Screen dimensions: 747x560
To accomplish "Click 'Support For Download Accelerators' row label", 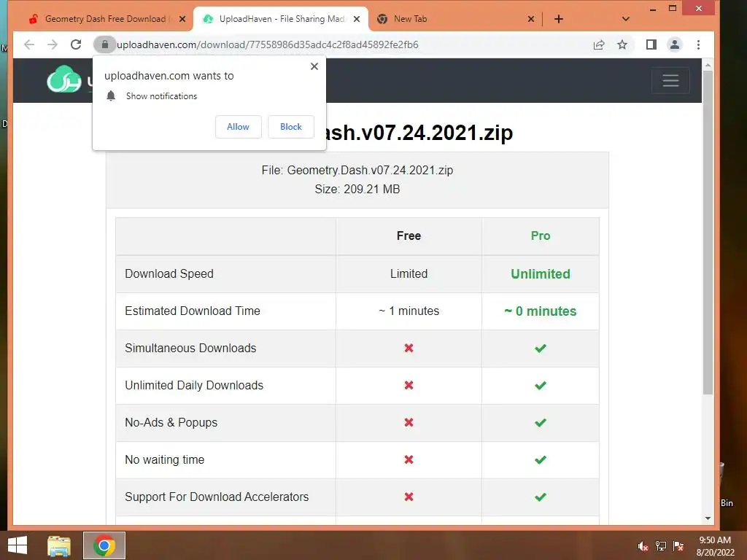I will [x=217, y=497].
